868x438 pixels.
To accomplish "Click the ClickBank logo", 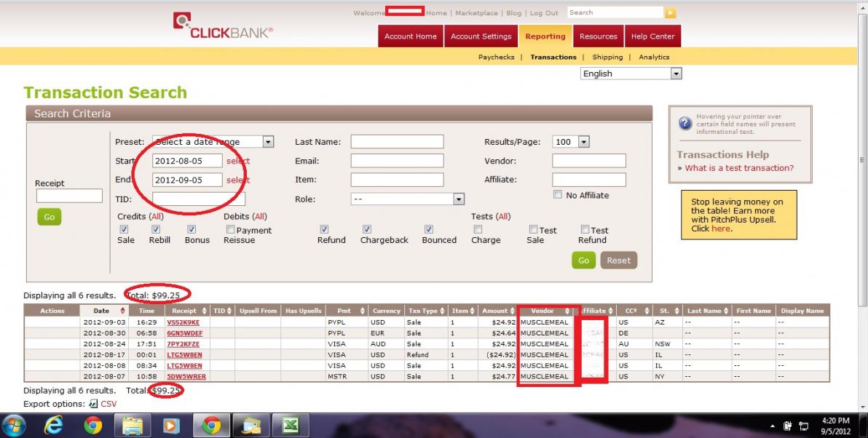I will pyautogui.click(x=223, y=26).
